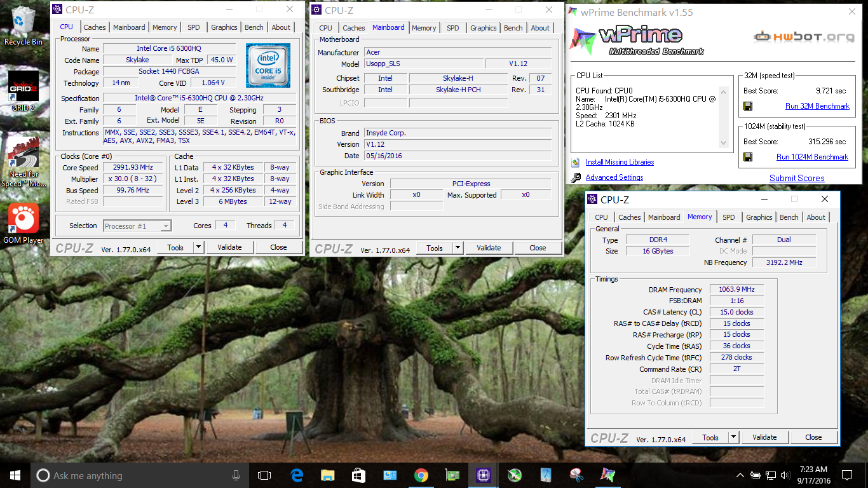The image size is (868, 488).
Task: Open SPD tab in Mainboard CPU-Z window
Action: tap(453, 28)
